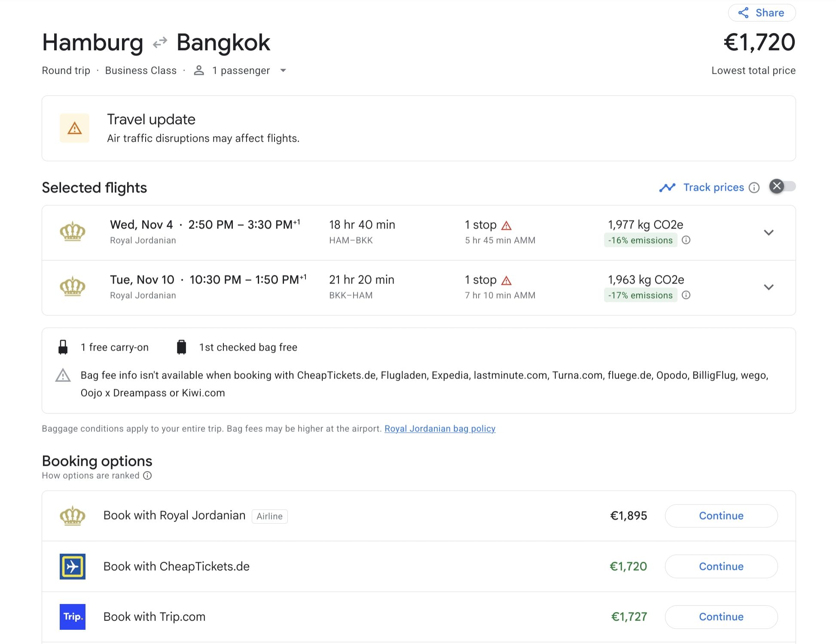Image resolution: width=836 pixels, height=644 pixels.
Task: Click the Track prices graph icon
Action: [x=667, y=188]
